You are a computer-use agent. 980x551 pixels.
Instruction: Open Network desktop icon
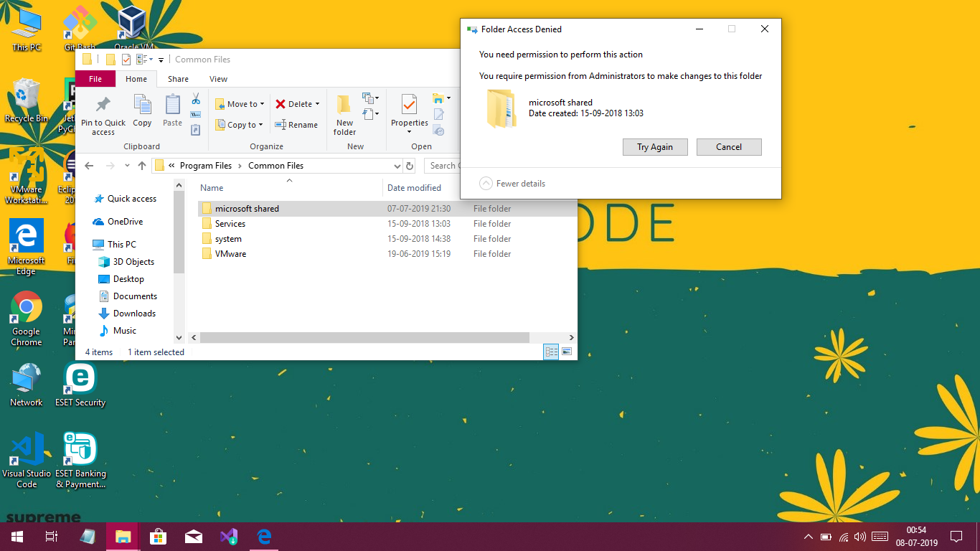27,385
